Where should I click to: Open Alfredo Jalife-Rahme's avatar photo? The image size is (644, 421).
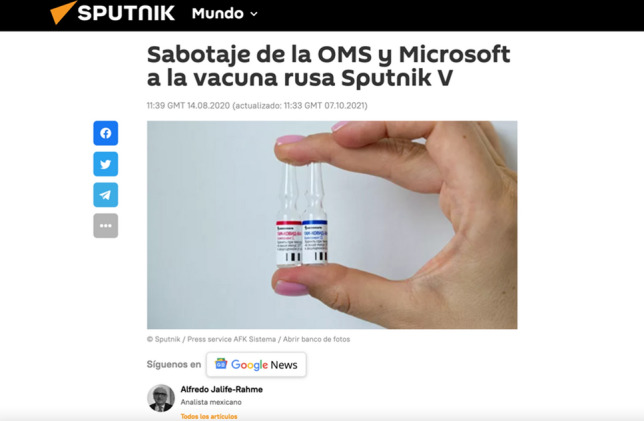coord(161,398)
